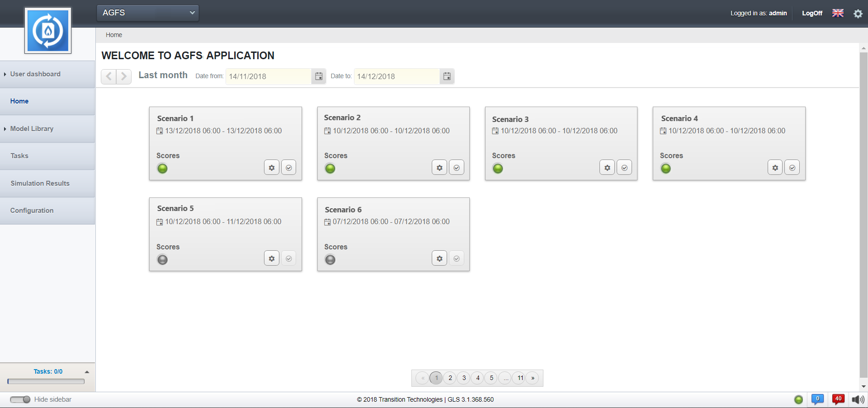Click the blue messages counter icon

[817, 399]
